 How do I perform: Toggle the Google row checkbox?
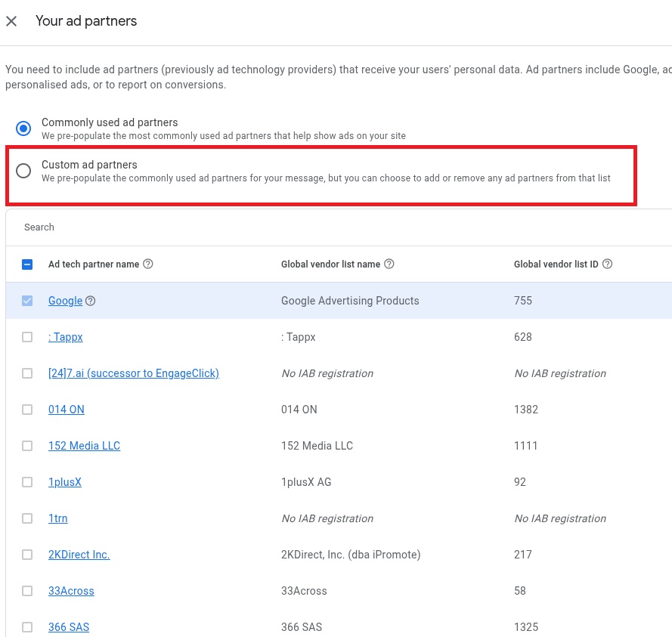tap(27, 301)
